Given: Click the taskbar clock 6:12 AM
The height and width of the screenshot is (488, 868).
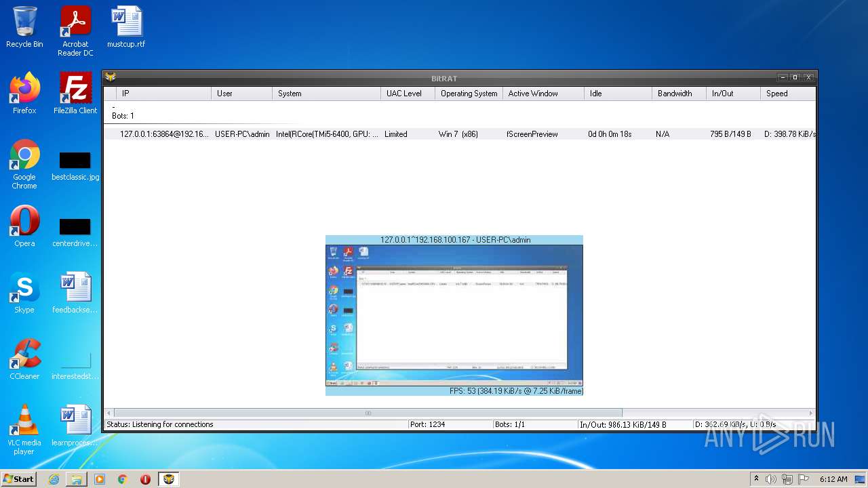Looking at the screenshot, I should pyautogui.click(x=833, y=479).
